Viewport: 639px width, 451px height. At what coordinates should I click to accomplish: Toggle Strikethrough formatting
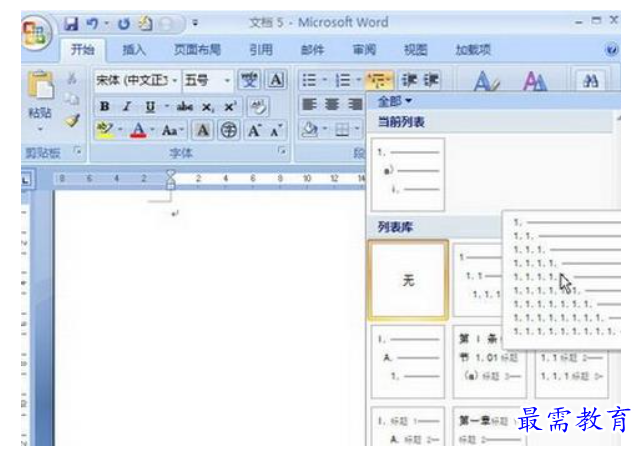[184, 107]
